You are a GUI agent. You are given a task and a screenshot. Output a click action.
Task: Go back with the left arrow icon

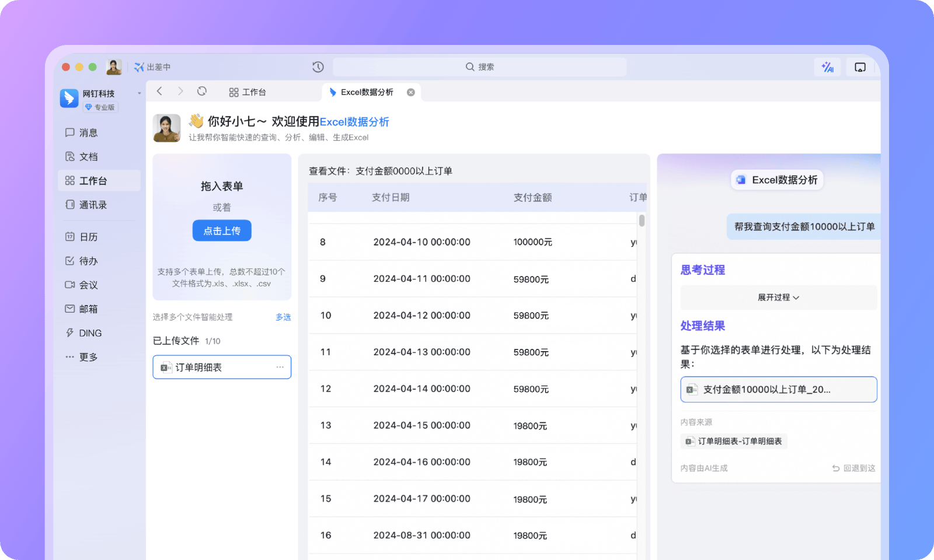tap(159, 92)
